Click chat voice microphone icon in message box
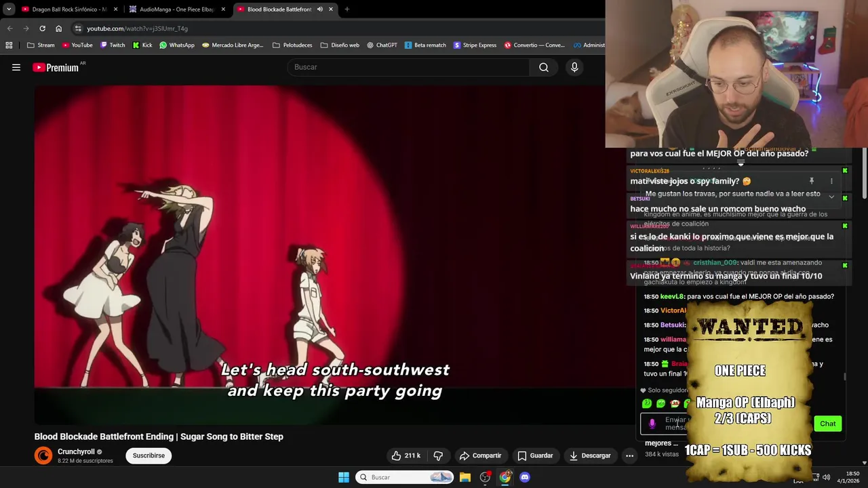This screenshot has width=868, height=488. [652, 424]
